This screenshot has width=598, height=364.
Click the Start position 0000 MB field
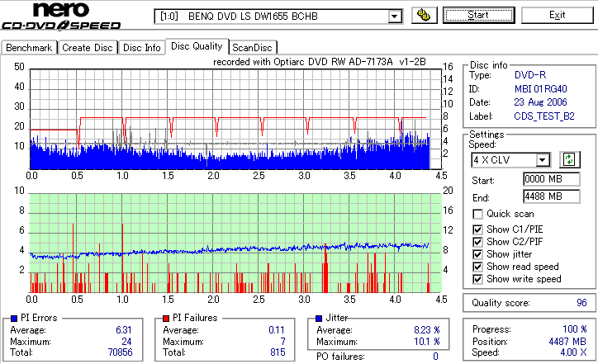tap(552, 179)
